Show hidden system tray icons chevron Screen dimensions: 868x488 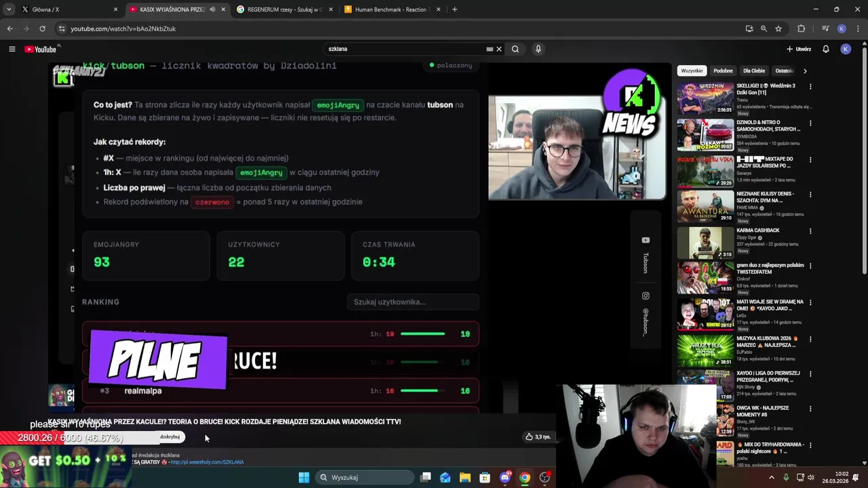771,477
